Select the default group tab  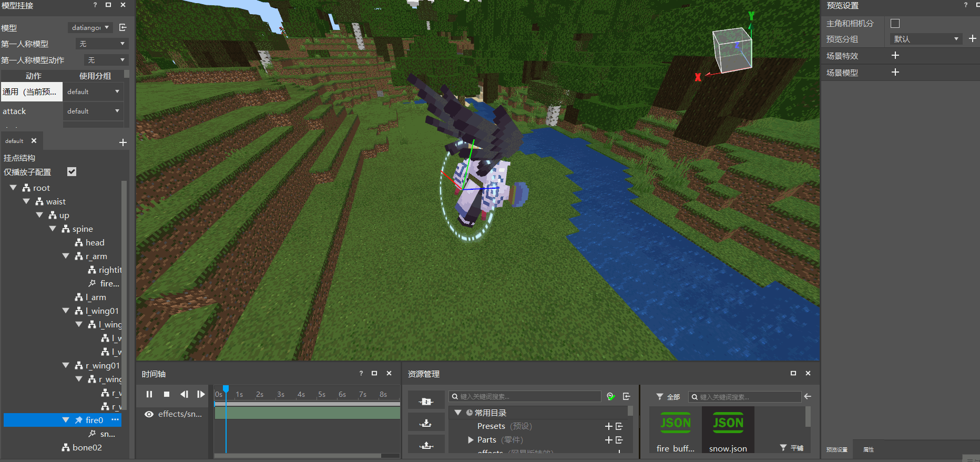click(14, 141)
